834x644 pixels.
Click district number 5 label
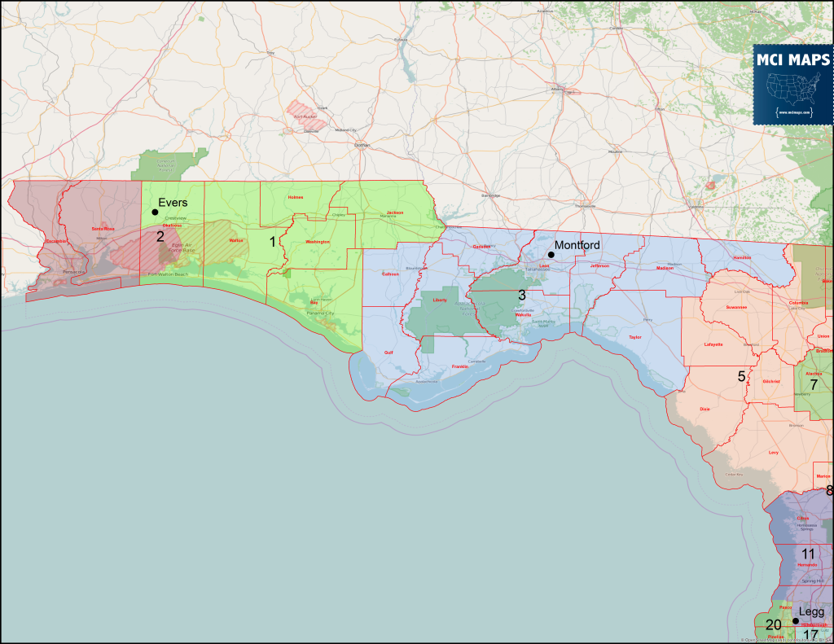pos(741,376)
